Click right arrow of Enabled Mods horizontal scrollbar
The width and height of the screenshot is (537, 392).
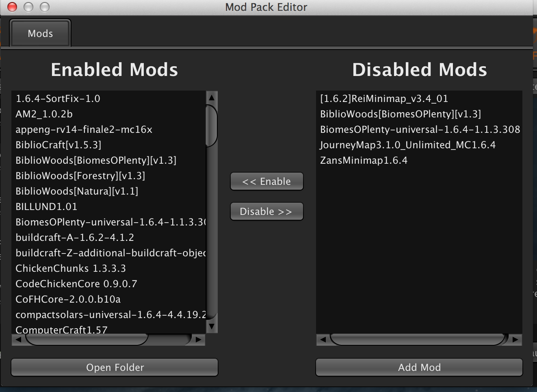[198, 340]
